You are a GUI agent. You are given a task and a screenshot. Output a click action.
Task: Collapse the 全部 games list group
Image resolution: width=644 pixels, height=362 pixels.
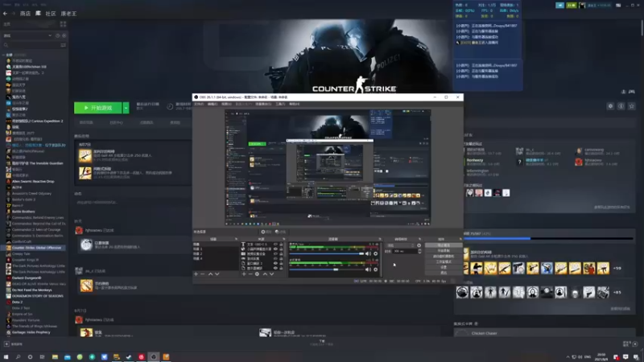[4, 55]
